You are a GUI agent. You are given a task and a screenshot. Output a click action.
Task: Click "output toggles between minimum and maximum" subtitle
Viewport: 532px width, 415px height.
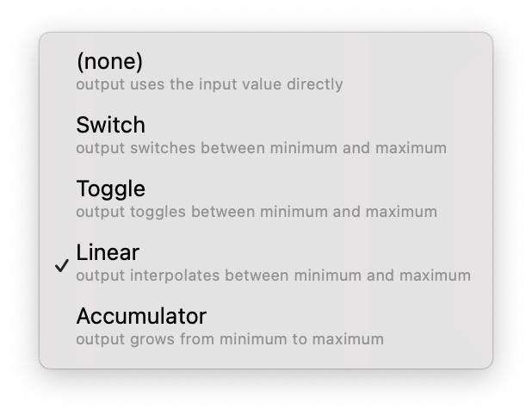pos(257,212)
